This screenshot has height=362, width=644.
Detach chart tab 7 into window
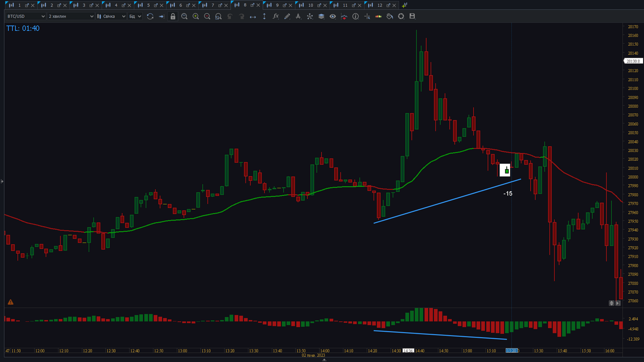[220, 5]
